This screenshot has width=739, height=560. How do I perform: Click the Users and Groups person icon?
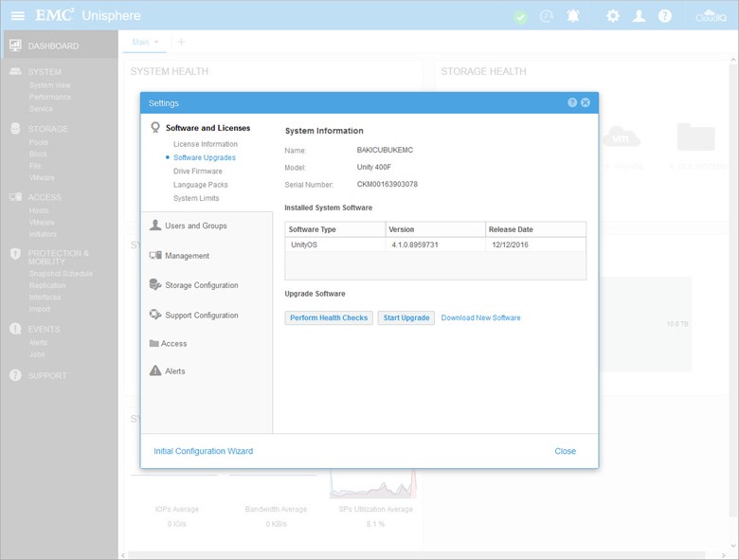[155, 226]
